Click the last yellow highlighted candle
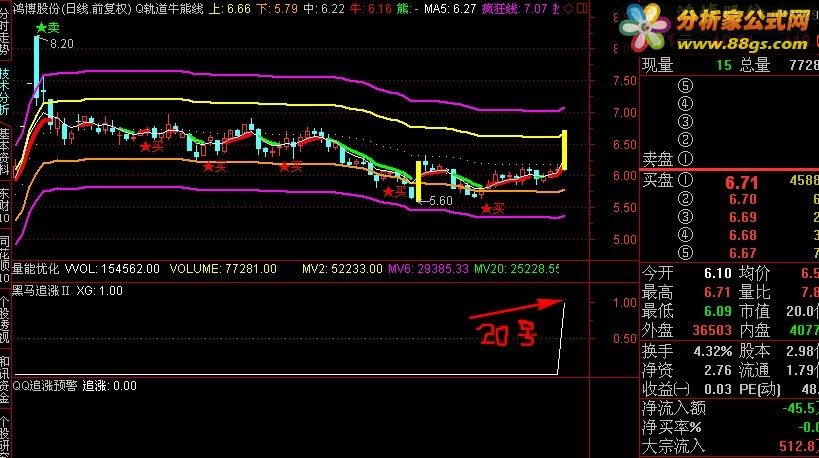This screenshot has height=458, width=819. pyautogui.click(x=564, y=149)
